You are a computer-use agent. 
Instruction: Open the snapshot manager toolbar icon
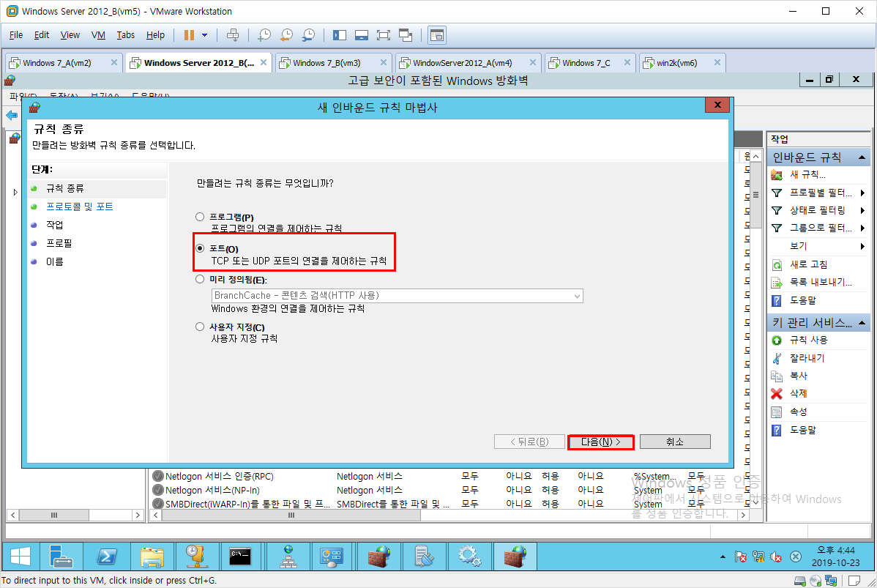tap(308, 35)
